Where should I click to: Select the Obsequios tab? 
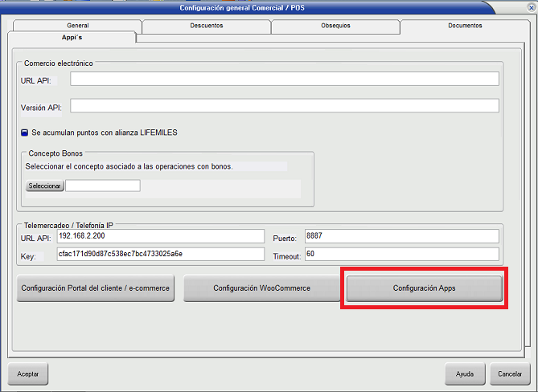coord(335,26)
